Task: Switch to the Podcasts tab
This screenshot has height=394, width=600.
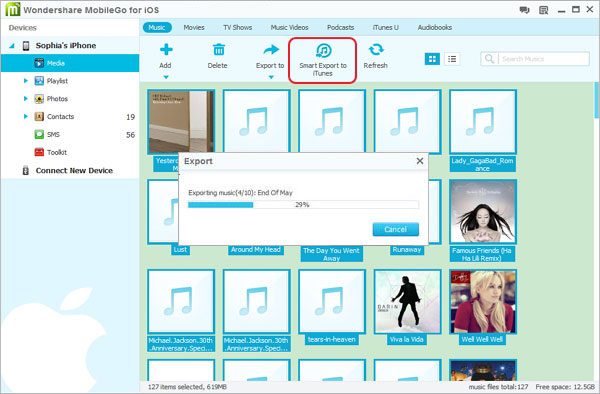Action: pyautogui.click(x=340, y=28)
